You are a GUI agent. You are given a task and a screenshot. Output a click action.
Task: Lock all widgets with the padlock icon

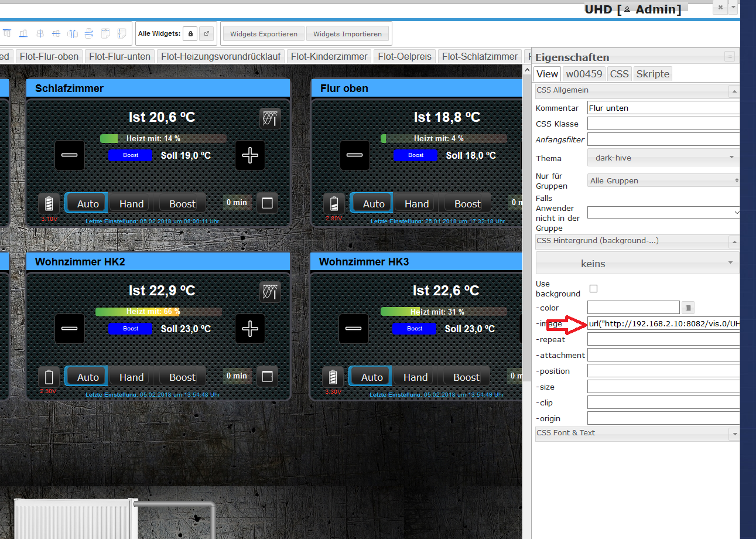click(x=190, y=34)
